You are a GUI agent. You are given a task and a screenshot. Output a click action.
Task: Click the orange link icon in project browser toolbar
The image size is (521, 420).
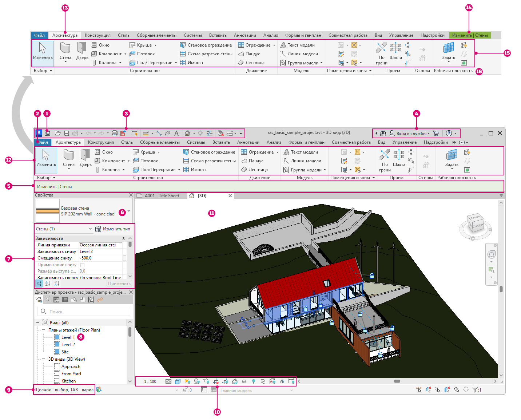(100, 300)
